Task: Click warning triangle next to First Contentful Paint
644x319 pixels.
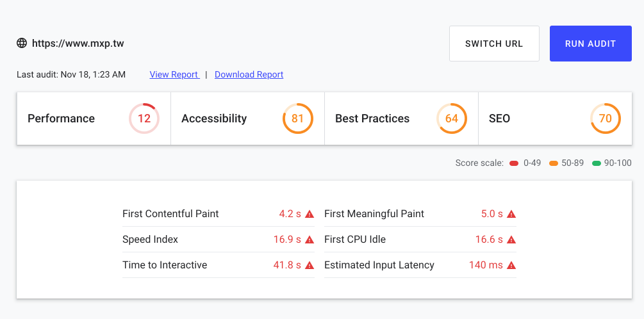Action: click(310, 214)
